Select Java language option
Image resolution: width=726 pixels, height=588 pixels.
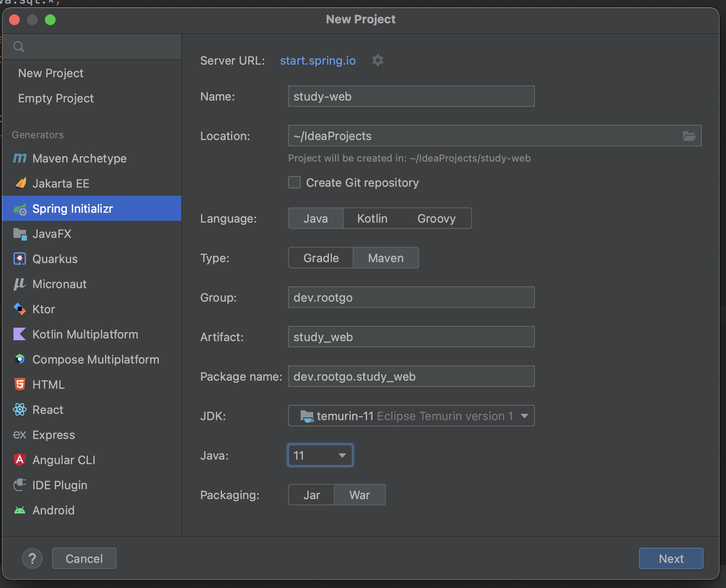(x=315, y=219)
